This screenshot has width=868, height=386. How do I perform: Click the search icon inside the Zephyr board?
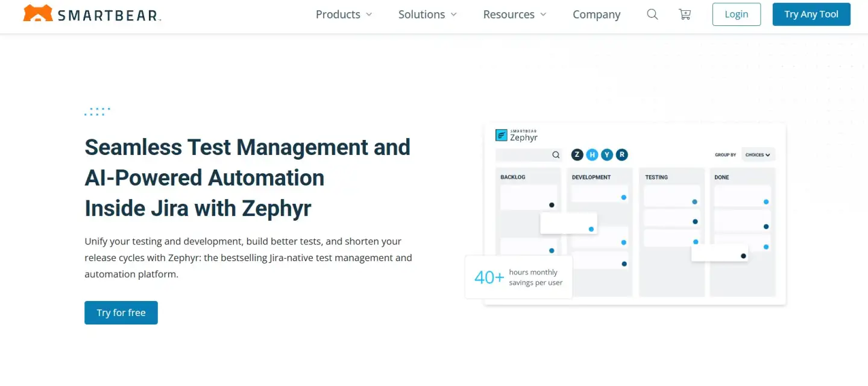(x=556, y=155)
